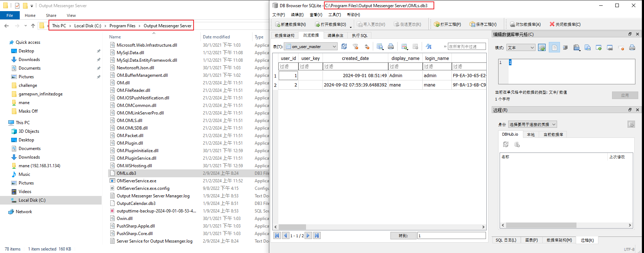Click the cell editor copy/save dropdown icon
Viewport: 644px width, 253px height.
coord(576,47)
